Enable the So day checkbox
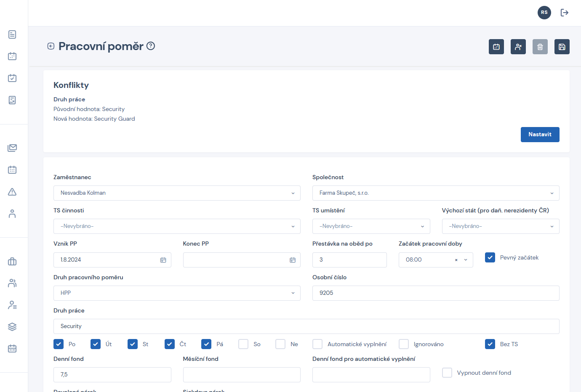 243,344
